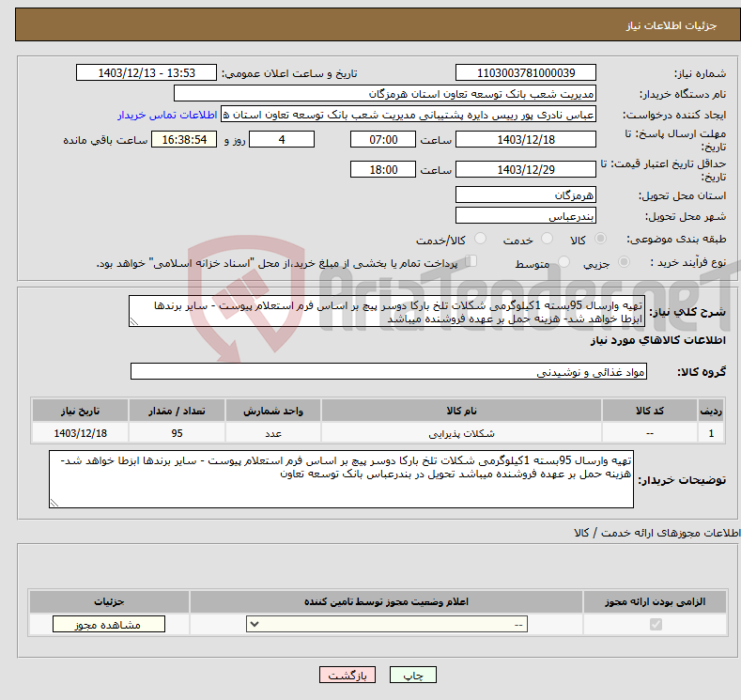Click the ردیف column header
741x700 pixels.
[x=711, y=411]
